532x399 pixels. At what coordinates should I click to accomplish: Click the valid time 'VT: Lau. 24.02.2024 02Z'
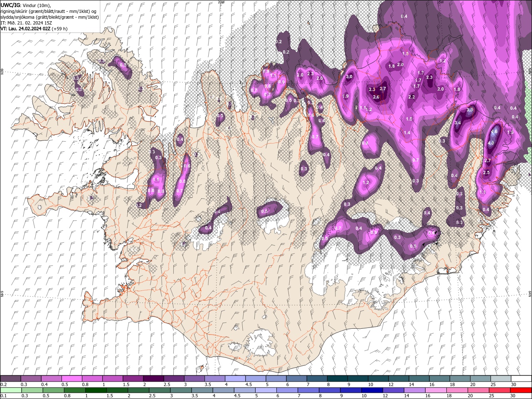(26, 28)
